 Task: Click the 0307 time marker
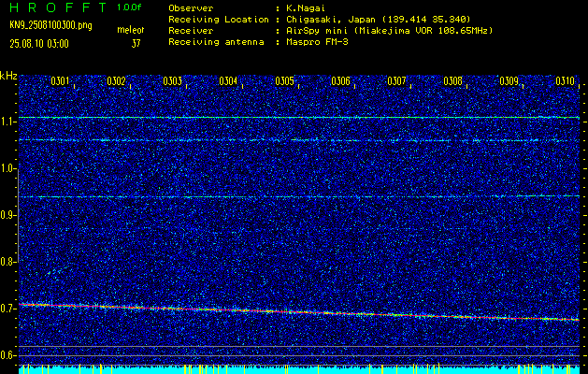(x=396, y=81)
